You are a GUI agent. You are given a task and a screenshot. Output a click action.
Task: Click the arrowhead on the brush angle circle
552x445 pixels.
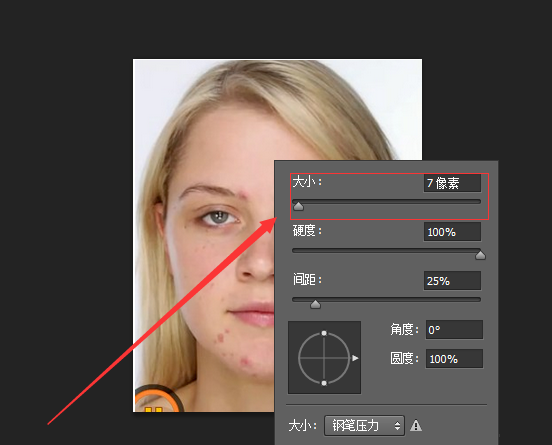pos(355,358)
